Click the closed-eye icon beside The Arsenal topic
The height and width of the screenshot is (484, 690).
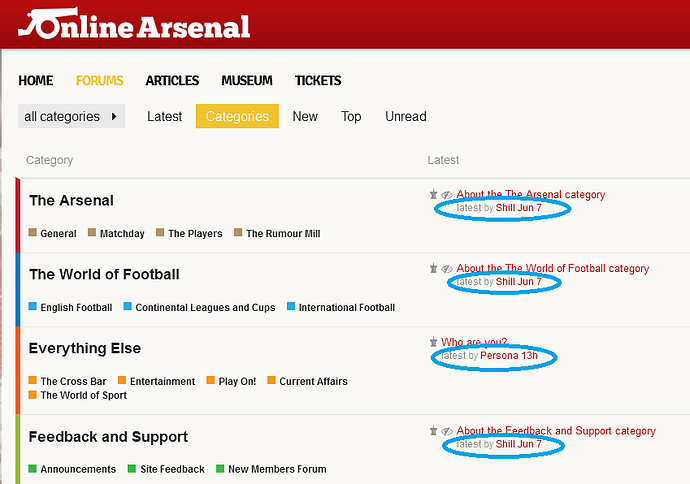447,195
